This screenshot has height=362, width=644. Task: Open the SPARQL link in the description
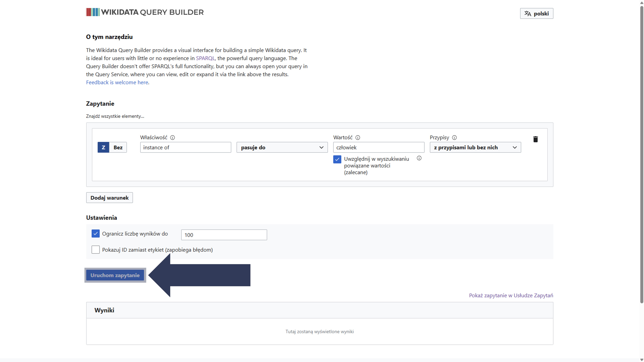205,58
